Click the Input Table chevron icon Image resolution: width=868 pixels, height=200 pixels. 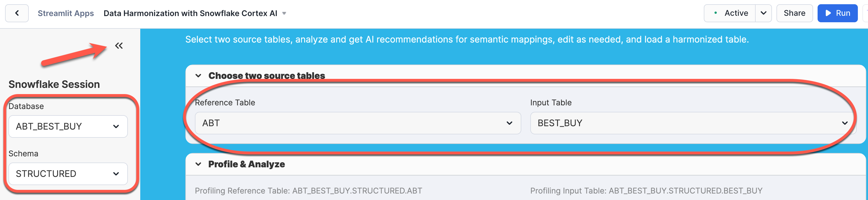pos(845,123)
